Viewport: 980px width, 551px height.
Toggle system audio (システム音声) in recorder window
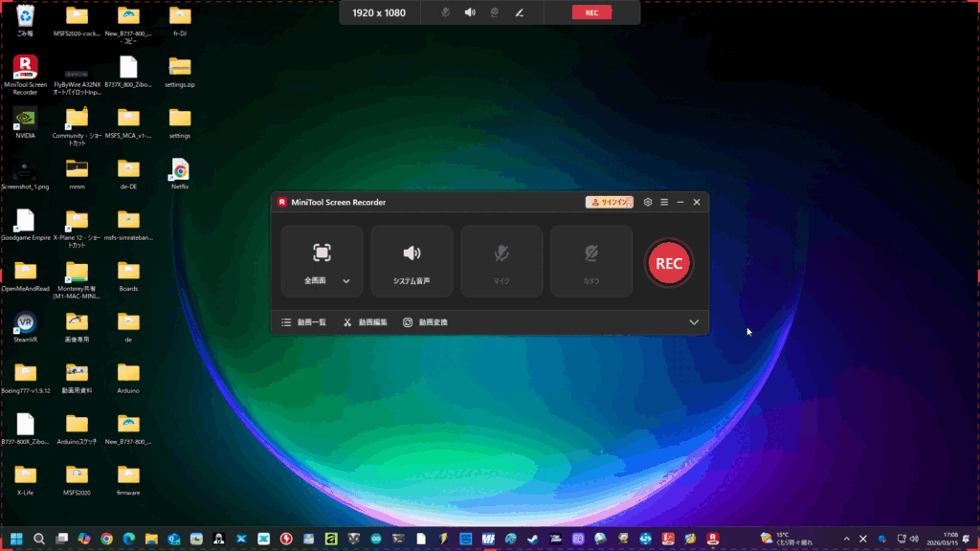pyautogui.click(x=412, y=261)
